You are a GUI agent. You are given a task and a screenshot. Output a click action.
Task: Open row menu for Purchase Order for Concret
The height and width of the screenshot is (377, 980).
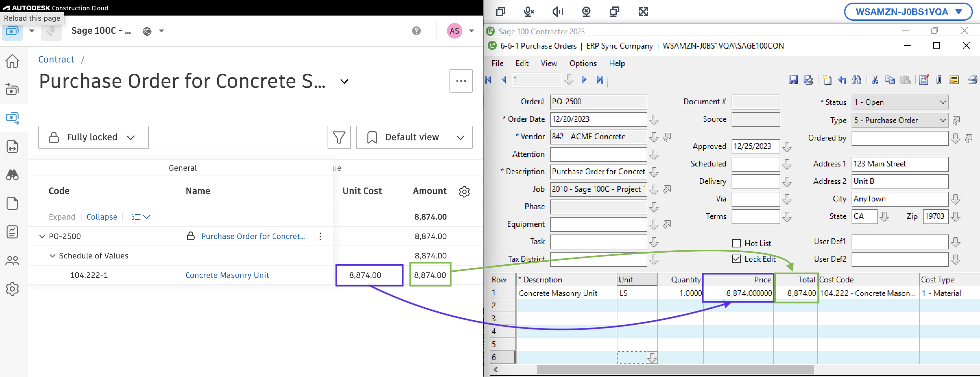tap(320, 236)
